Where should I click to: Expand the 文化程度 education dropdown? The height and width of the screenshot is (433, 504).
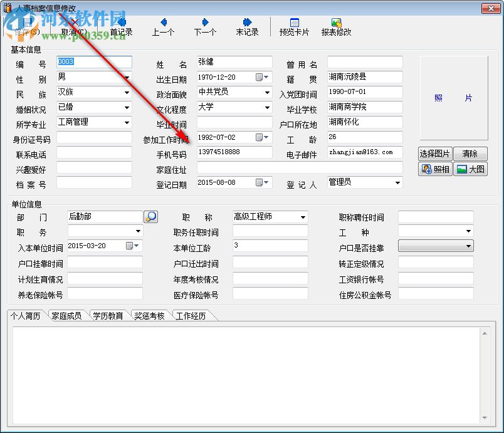[267, 108]
